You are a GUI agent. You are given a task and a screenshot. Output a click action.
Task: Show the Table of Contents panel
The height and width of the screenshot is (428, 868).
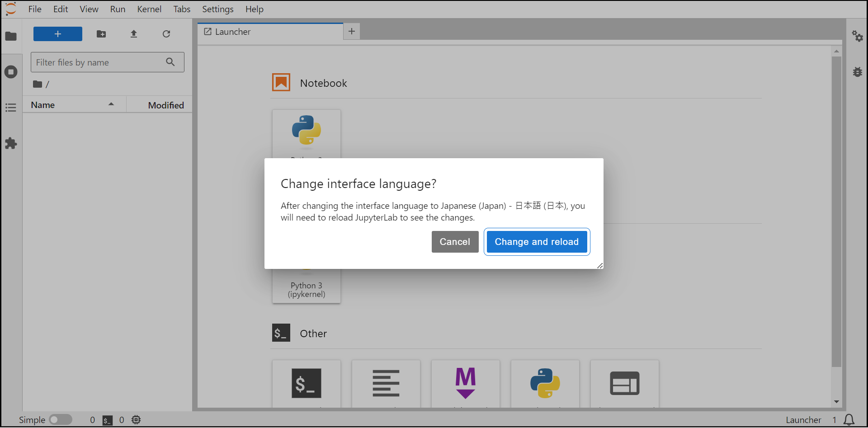11,108
